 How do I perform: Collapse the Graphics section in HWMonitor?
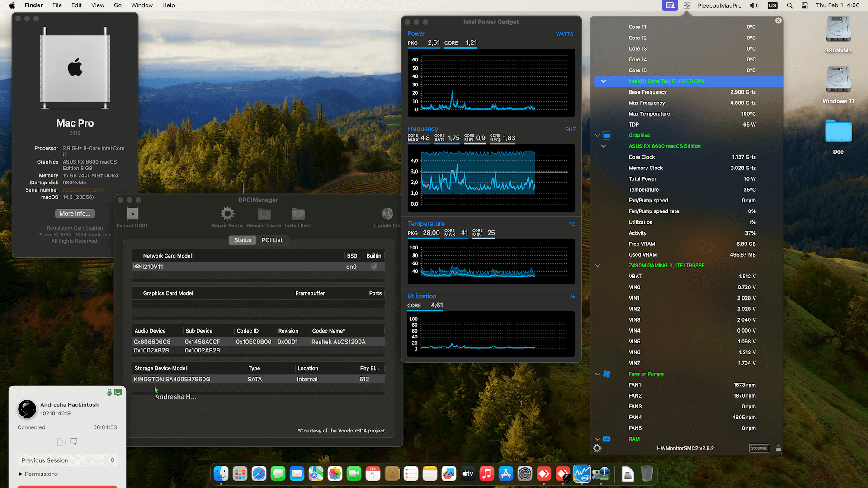tap(598, 136)
